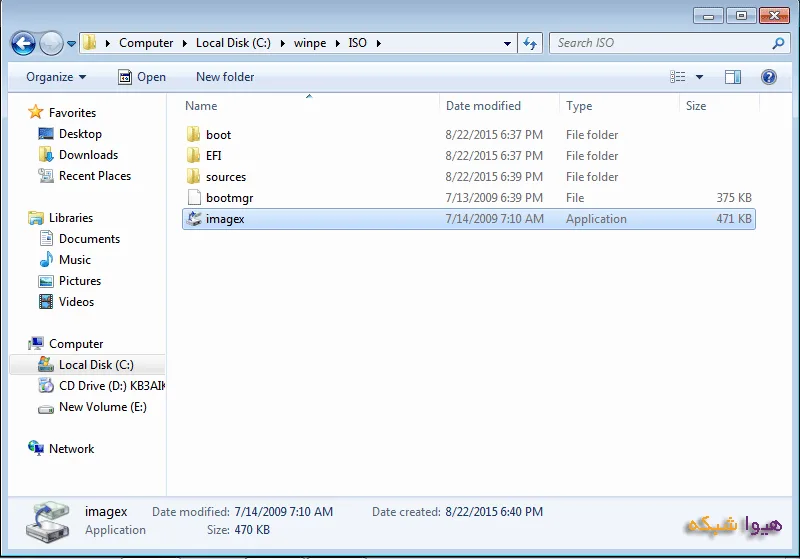Viewport: 800px width, 559px height.
Task: Open the recent pages dropdown arrow
Action: [x=71, y=44]
